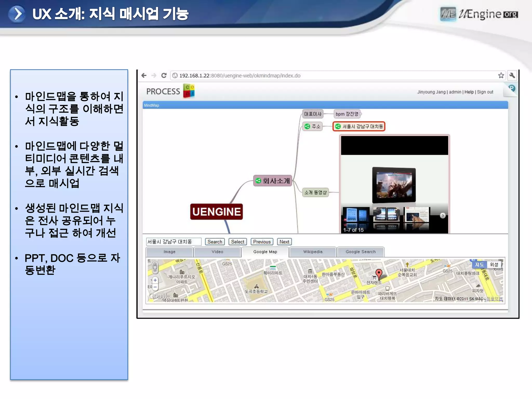Open the browser wrench settings menu
The image size is (532, 399).
(x=512, y=76)
